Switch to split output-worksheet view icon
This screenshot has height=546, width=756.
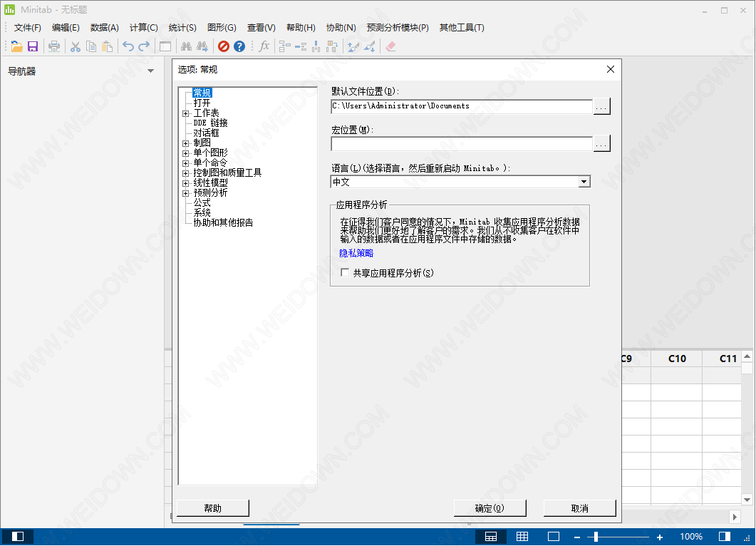[x=491, y=536]
